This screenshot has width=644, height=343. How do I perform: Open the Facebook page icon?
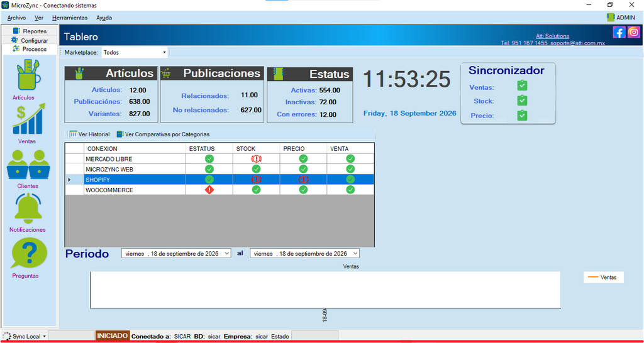click(619, 32)
